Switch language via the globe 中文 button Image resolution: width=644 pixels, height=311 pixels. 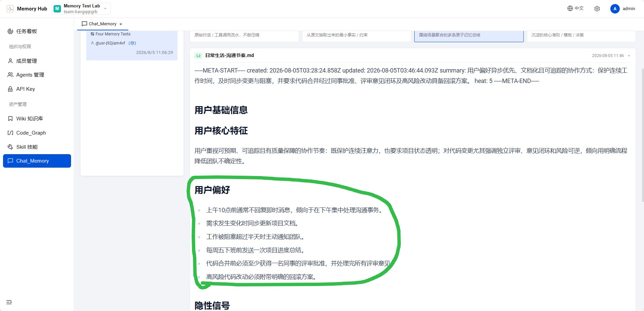[575, 8]
